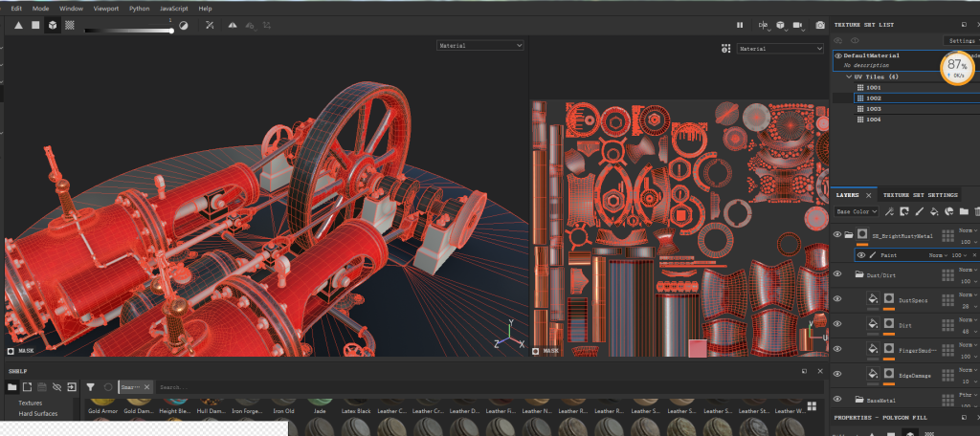Click the lazy mouse icon in toolbar
The height and width of the screenshot is (436, 980).
pos(210,26)
